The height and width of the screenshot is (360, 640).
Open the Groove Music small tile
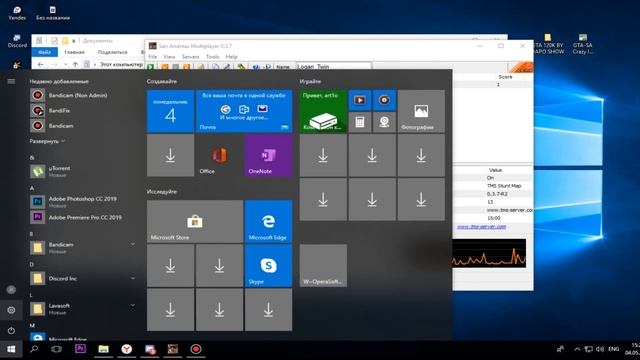click(384, 100)
